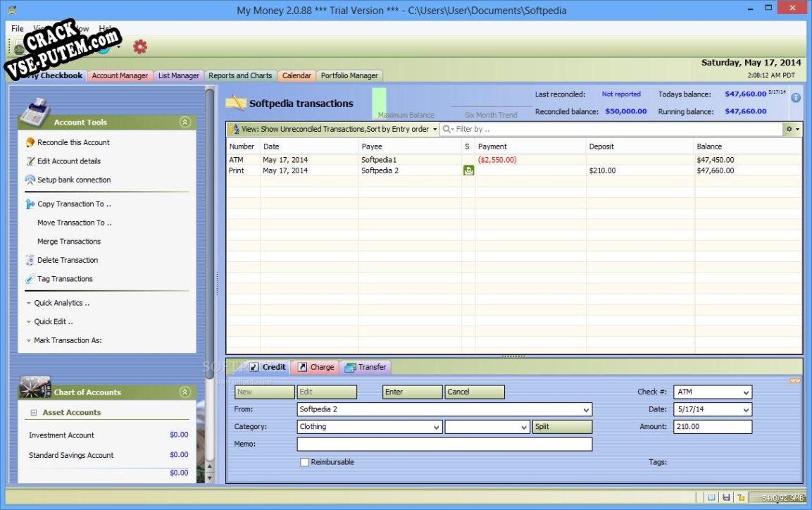Open the Portfolio Manager tab
Screen dimensions: 812x510
tap(349, 75)
